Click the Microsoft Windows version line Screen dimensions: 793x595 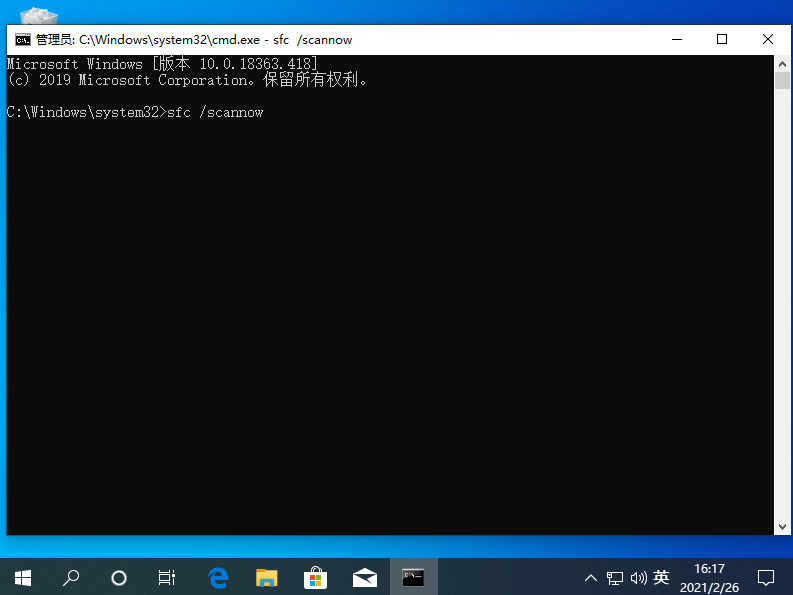coord(162,64)
